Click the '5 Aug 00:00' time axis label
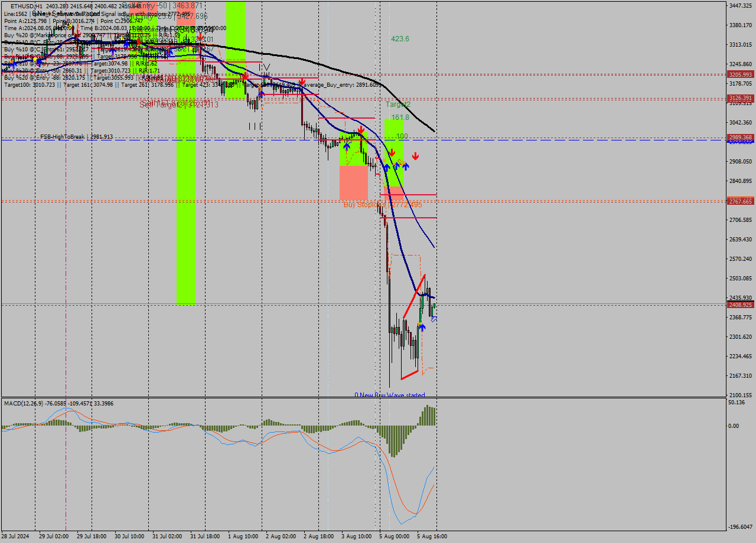 (x=394, y=537)
